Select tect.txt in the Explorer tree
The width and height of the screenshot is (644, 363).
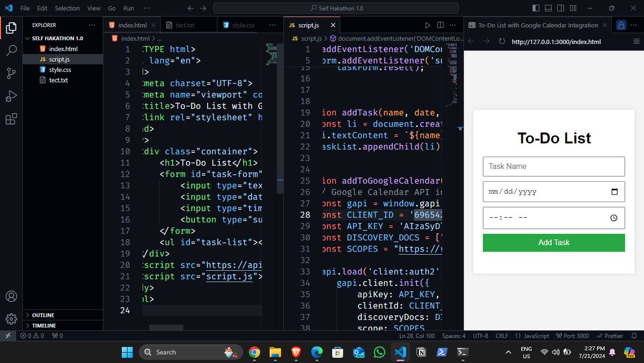(58, 80)
